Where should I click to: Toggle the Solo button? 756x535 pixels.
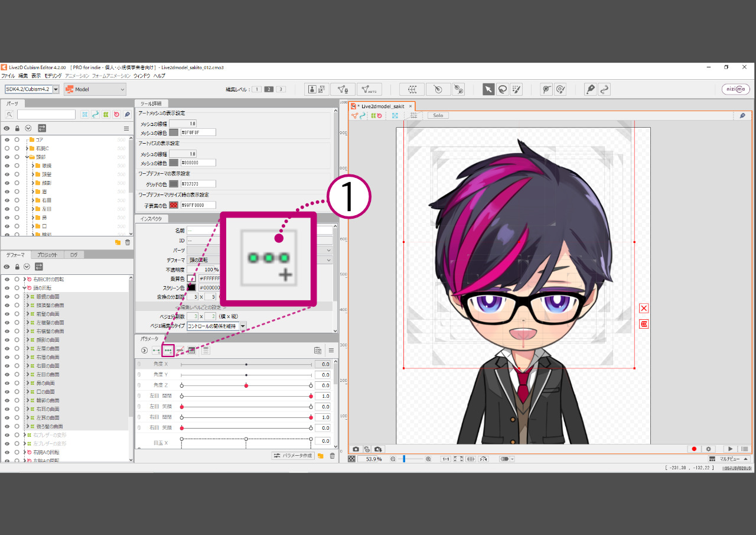click(x=438, y=115)
